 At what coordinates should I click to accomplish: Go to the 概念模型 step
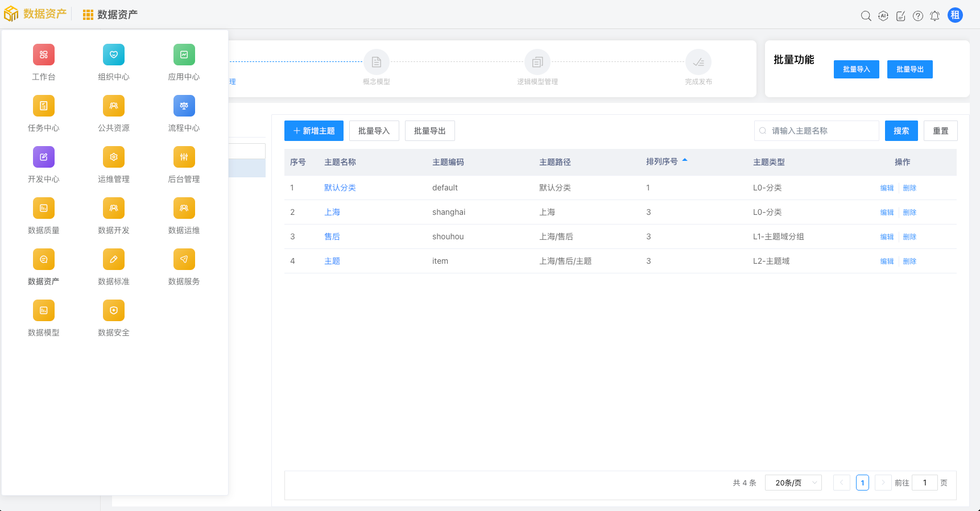pos(377,63)
